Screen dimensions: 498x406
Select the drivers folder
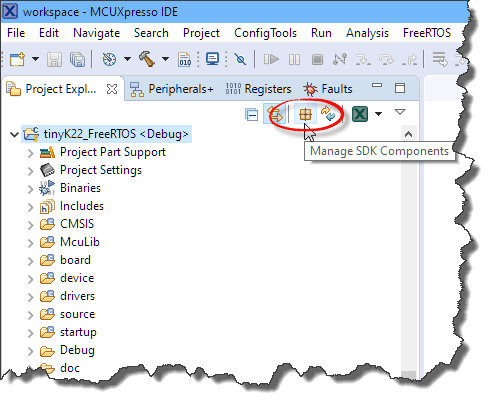[67, 296]
